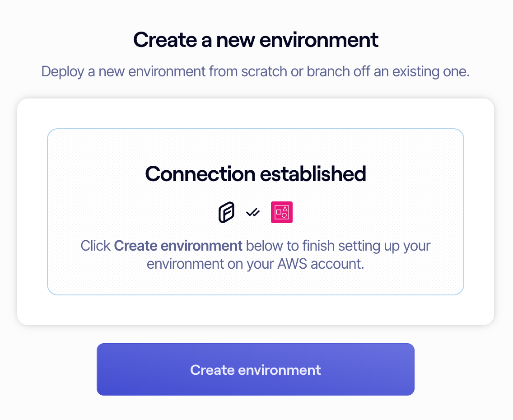The height and width of the screenshot is (420, 513).
Task: Select the deployment description subtitle text
Action: [256, 71]
